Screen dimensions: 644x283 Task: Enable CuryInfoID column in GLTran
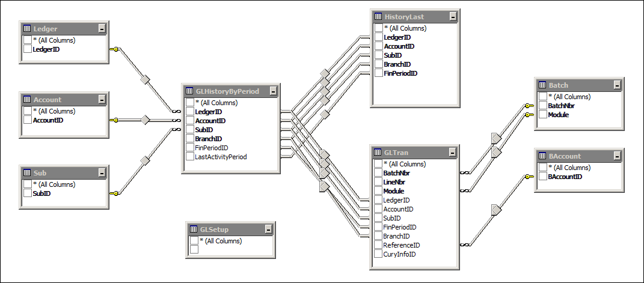[378, 254]
